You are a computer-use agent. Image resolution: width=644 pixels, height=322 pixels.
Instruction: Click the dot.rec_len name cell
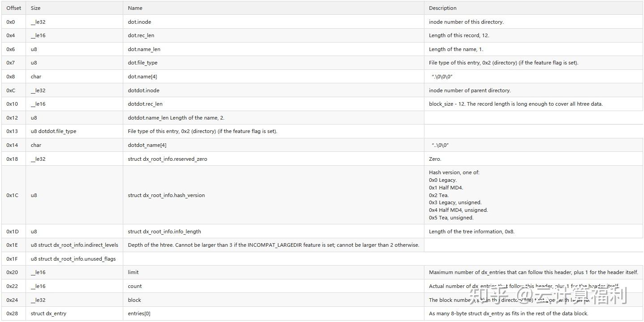[141, 35]
